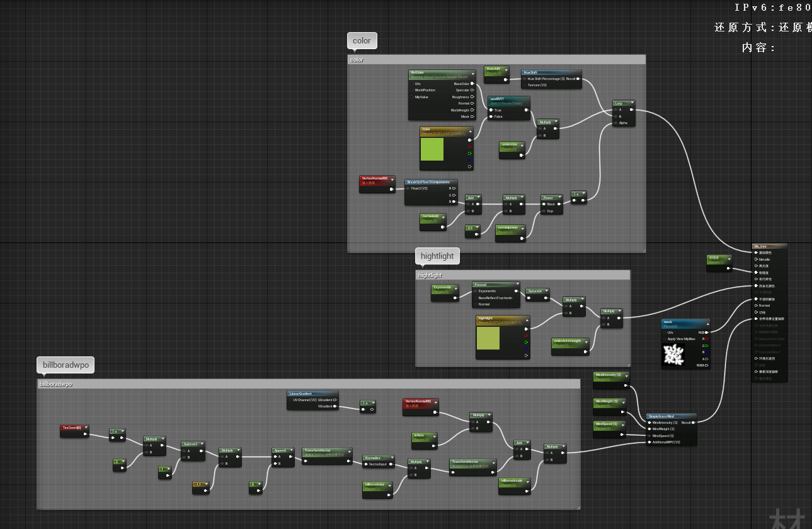Image resolution: width=812 pixels, height=529 pixels.
Task: Click blue channel output pin on Color node
Action: 470,159
